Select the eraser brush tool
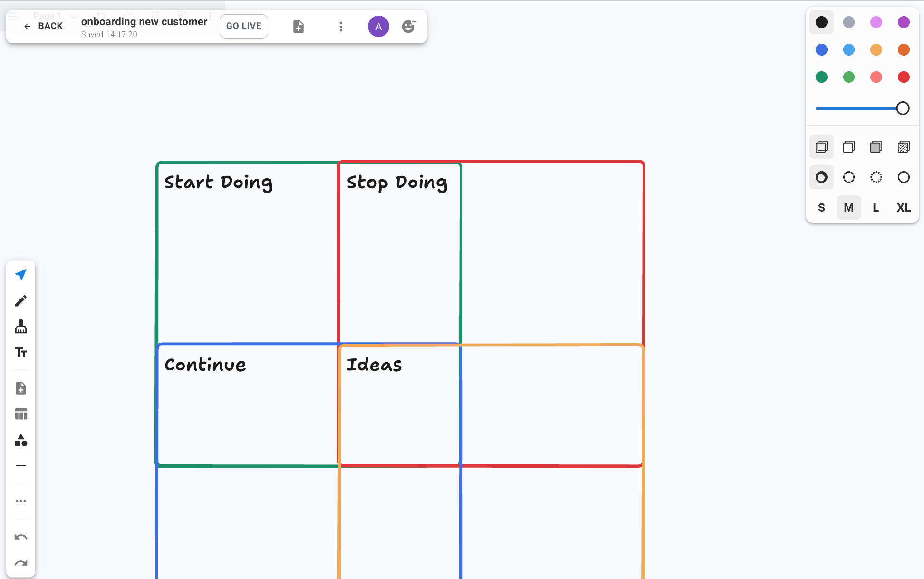This screenshot has width=924, height=579. (21, 327)
